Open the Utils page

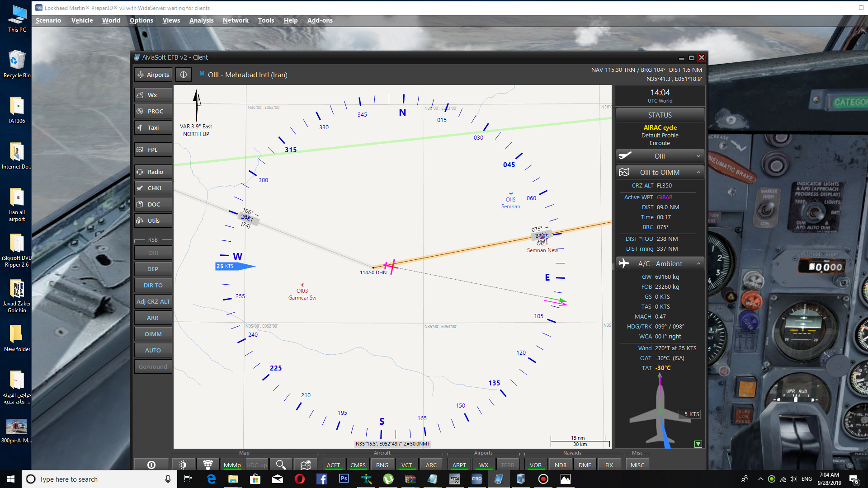tap(153, 221)
